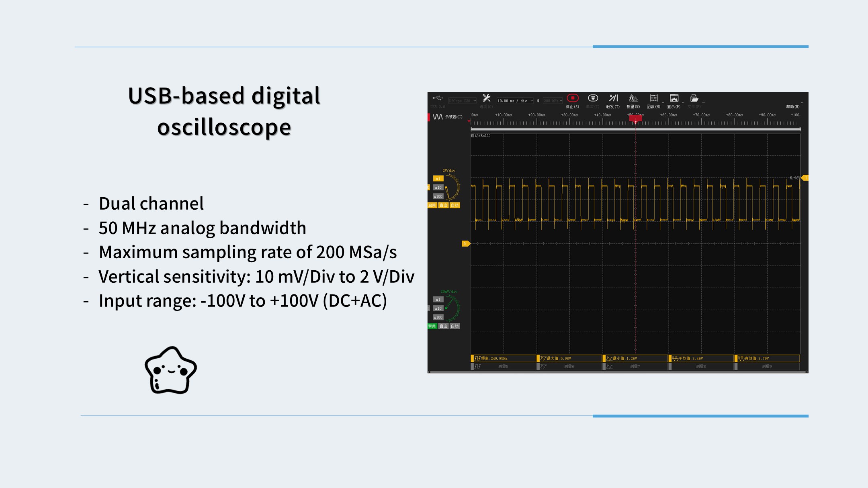Image resolution: width=868 pixels, height=488 pixels.
Task: Expand the Function (函数) dropdown arrow
Action: (663, 102)
